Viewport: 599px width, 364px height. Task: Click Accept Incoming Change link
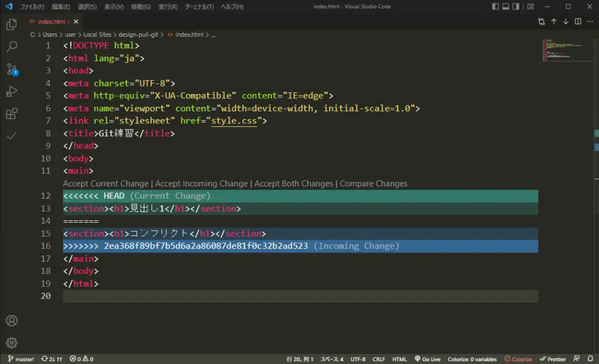201,183
